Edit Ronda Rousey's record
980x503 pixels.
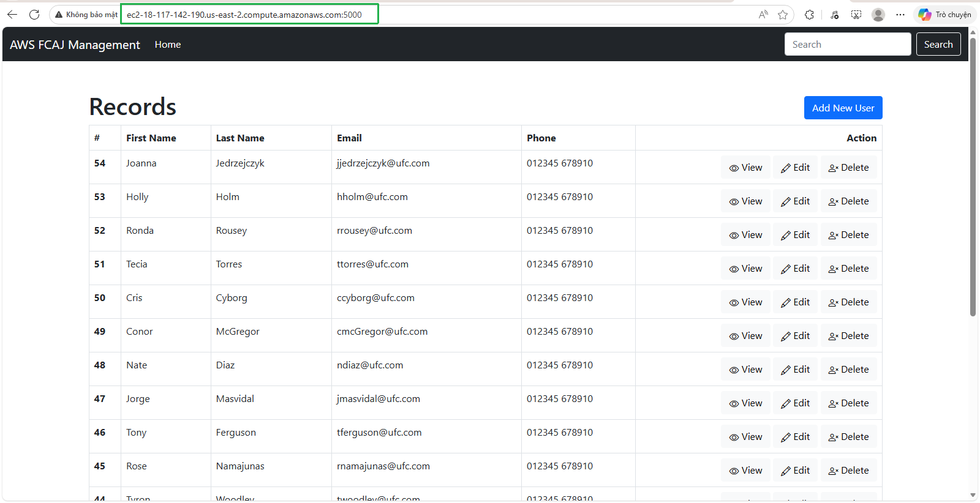coord(795,235)
